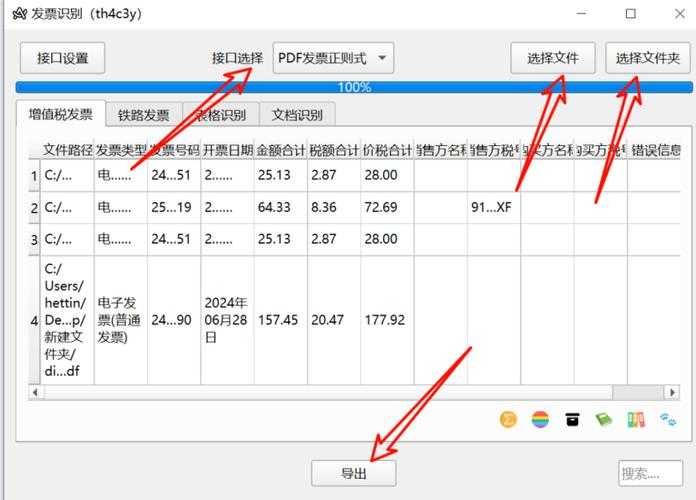Click the black archive box icon

coord(572,419)
